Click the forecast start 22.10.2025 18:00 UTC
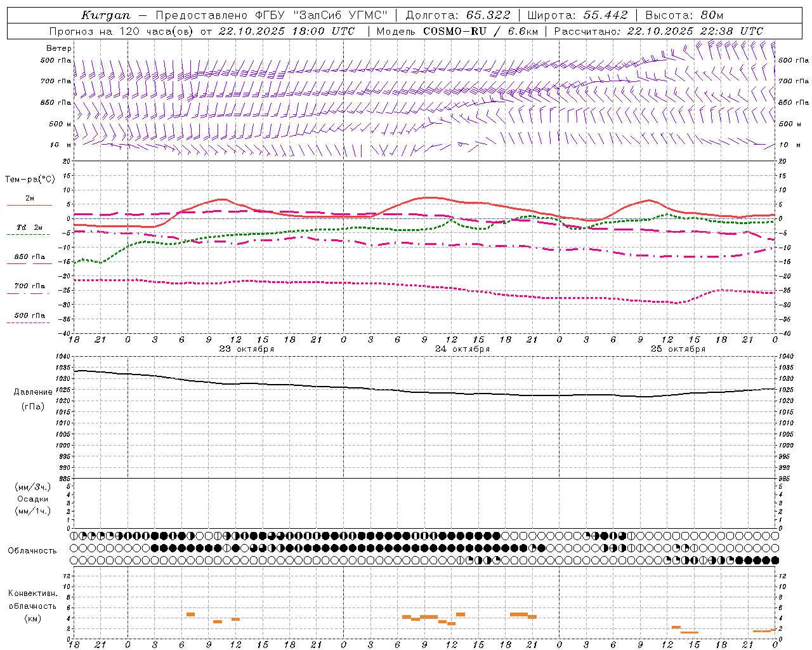Screen dimensions: 812x650 tap(287, 31)
